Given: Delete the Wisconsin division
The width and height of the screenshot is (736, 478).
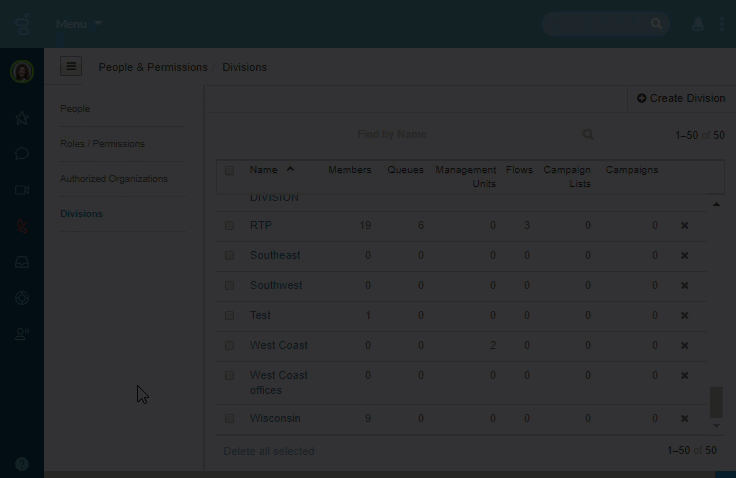Looking at the screenshot, I should tap(684, 418).
